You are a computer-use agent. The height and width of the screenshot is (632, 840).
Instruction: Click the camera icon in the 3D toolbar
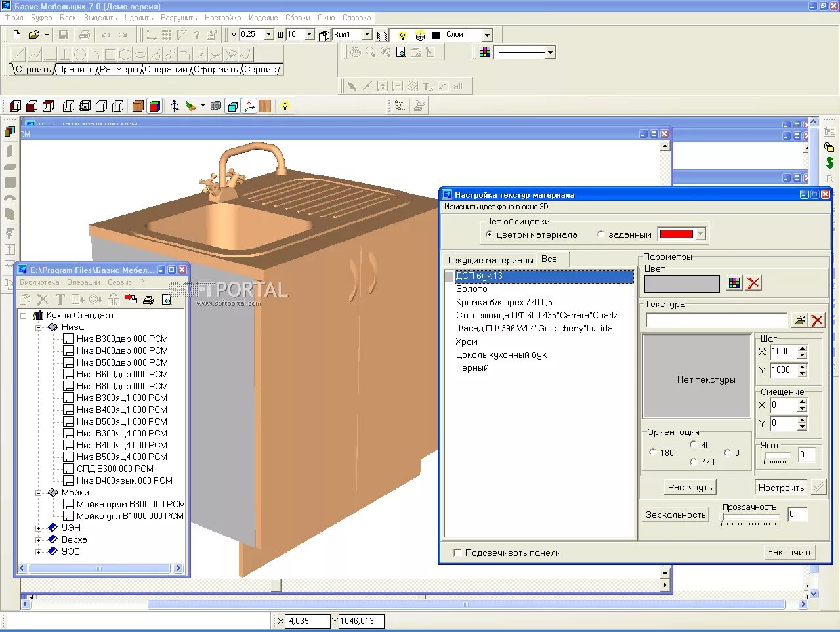pos(216,106)
